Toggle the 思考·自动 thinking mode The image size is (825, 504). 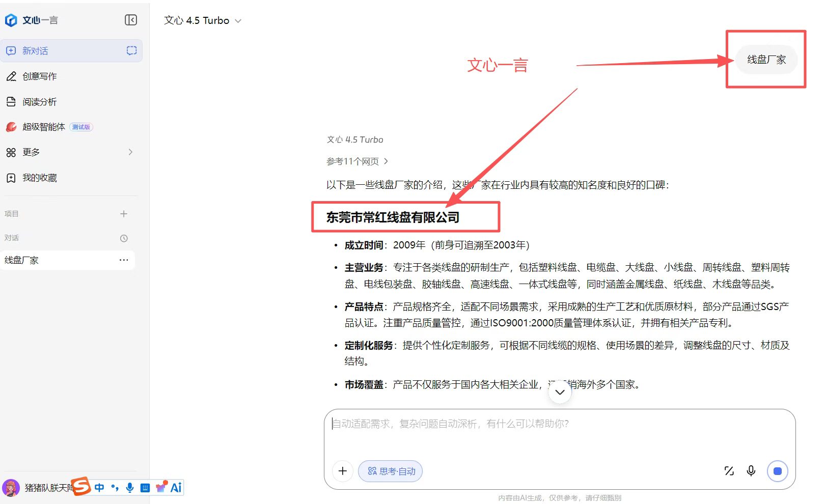391,471
